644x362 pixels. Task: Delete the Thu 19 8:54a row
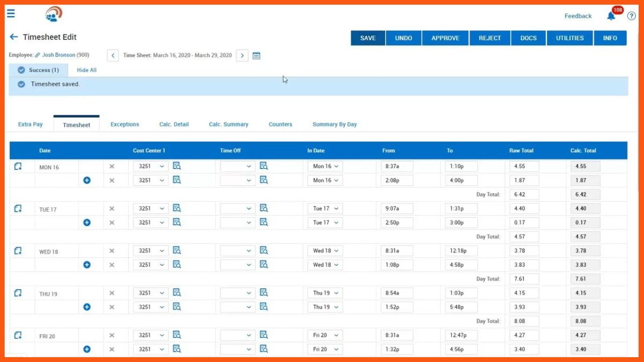point(112,293)
